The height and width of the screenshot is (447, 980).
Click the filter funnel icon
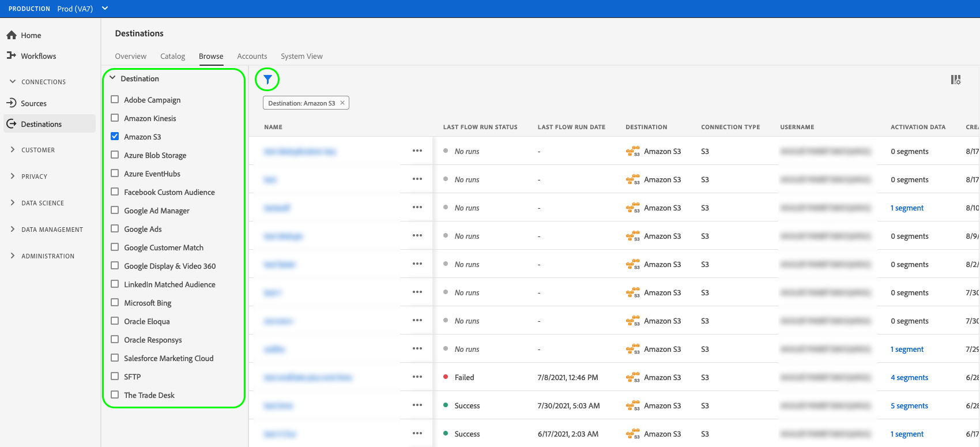tap(267, 80)
